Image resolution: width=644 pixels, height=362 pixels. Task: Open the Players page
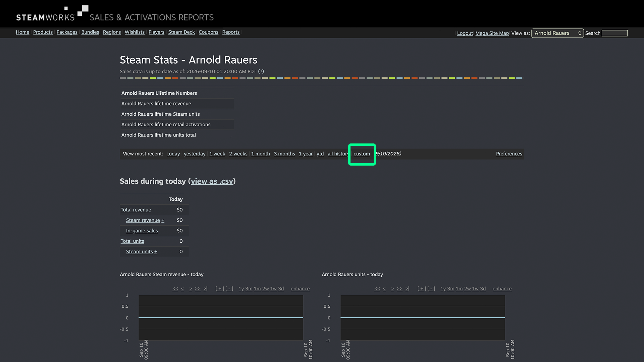click(156, 32)
